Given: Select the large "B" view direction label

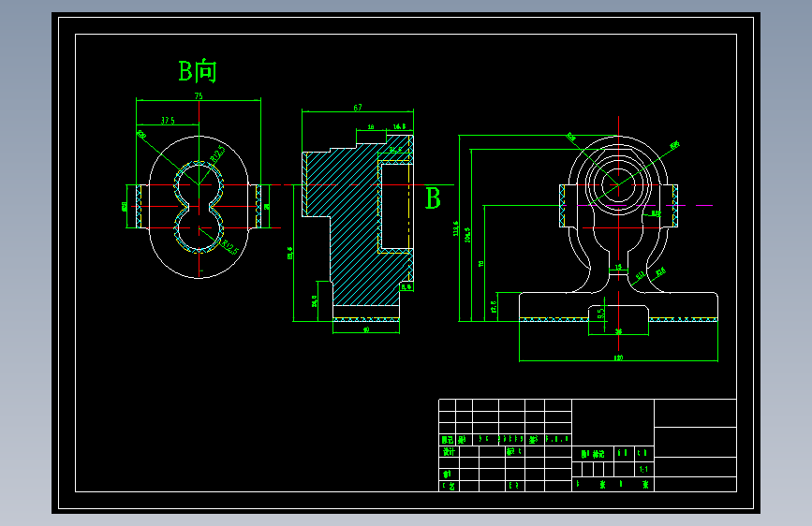Looking at the screenshot, I should tap(433, 198).
